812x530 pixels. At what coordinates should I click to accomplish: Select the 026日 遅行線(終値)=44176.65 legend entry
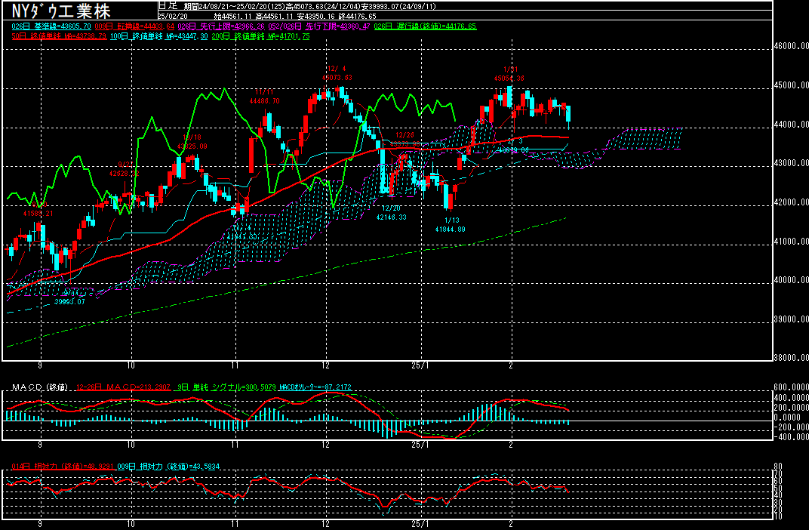pos(425,26)
